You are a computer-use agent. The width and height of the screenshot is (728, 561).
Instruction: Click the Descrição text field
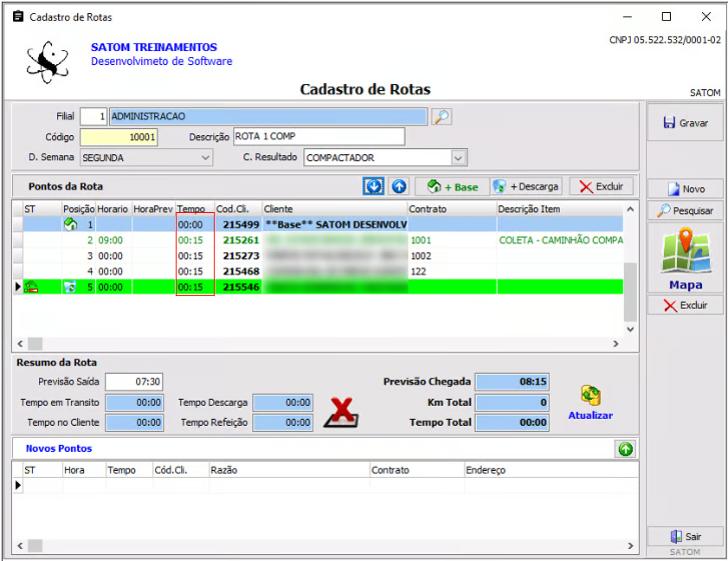(319, 137)
